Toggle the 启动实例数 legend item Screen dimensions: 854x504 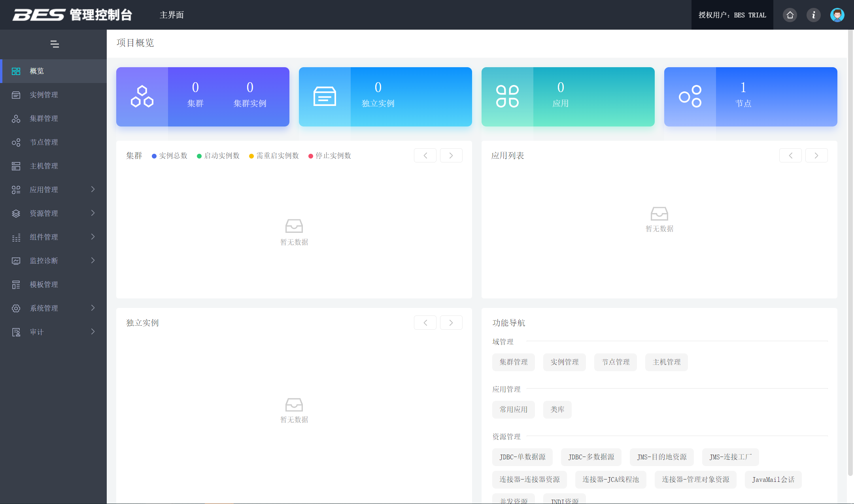click(219, 156)
